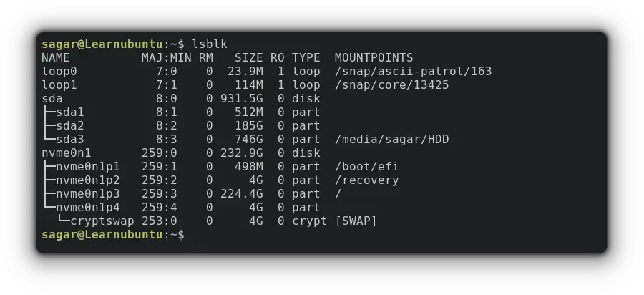Click the nvme0n1p1 partition entry

tap(88, 166)
